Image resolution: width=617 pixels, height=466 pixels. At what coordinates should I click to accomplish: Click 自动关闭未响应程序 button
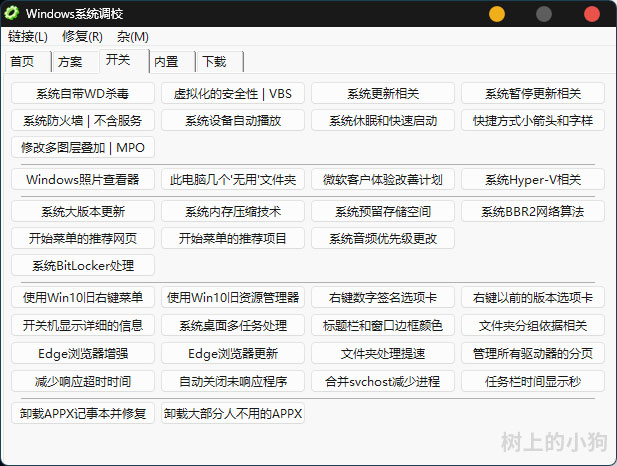233,381
